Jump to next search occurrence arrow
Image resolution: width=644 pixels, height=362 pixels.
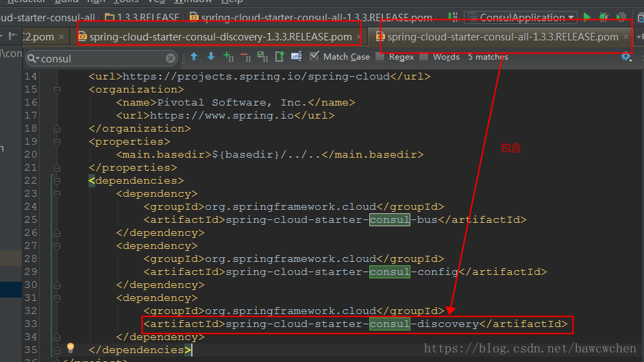(x=211, y=57)
